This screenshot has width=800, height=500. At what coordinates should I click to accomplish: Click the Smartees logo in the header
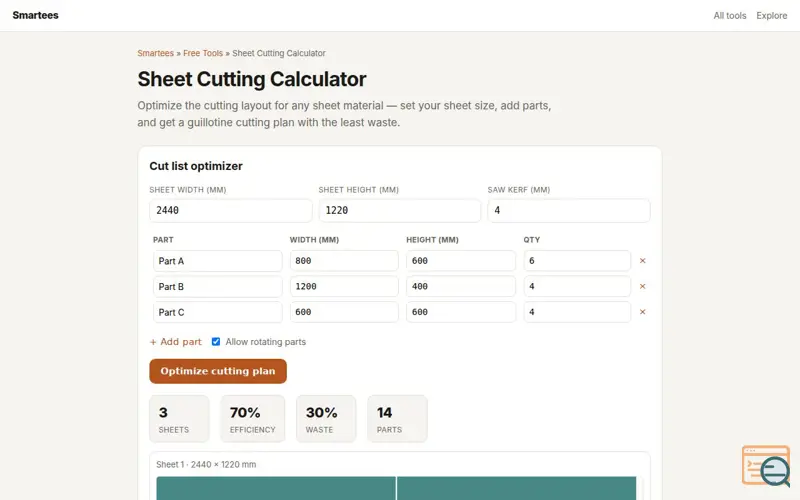pyautogui.click(x=36, y=15)
